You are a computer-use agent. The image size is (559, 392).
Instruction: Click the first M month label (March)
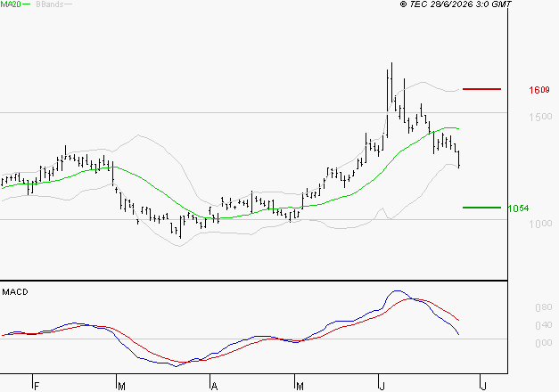point(121,387)
